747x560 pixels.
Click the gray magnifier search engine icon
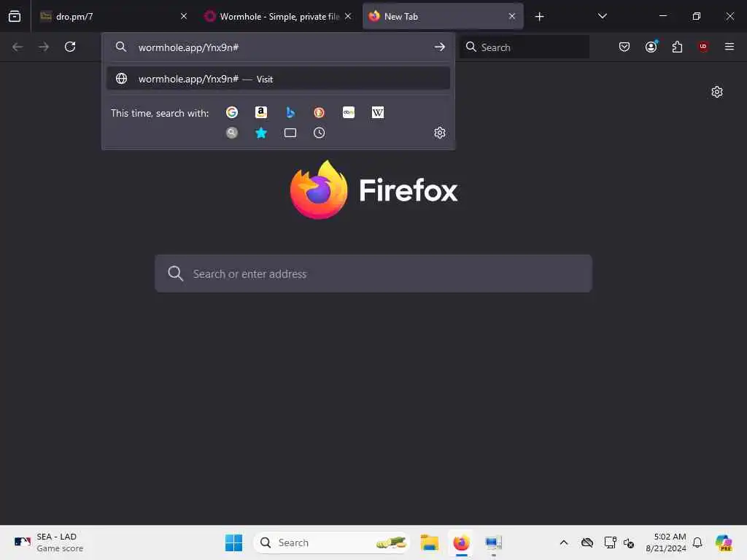coord(232,133)
